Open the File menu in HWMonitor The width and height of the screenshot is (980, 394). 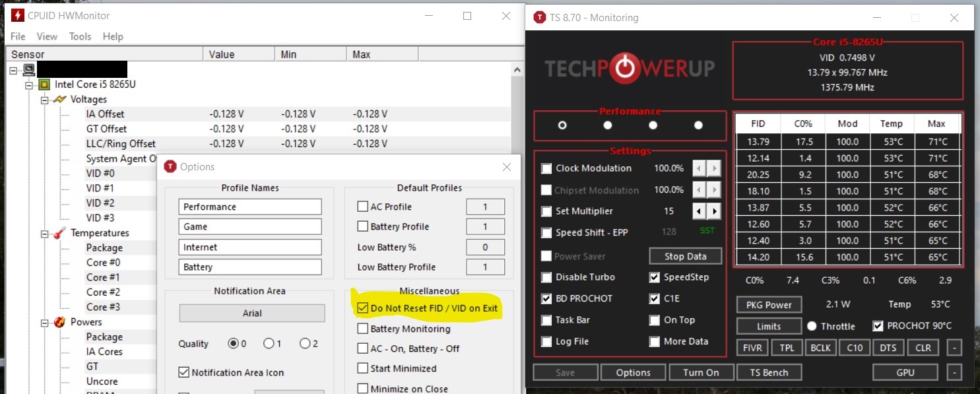pyautogui.click(x=18, y=36)
